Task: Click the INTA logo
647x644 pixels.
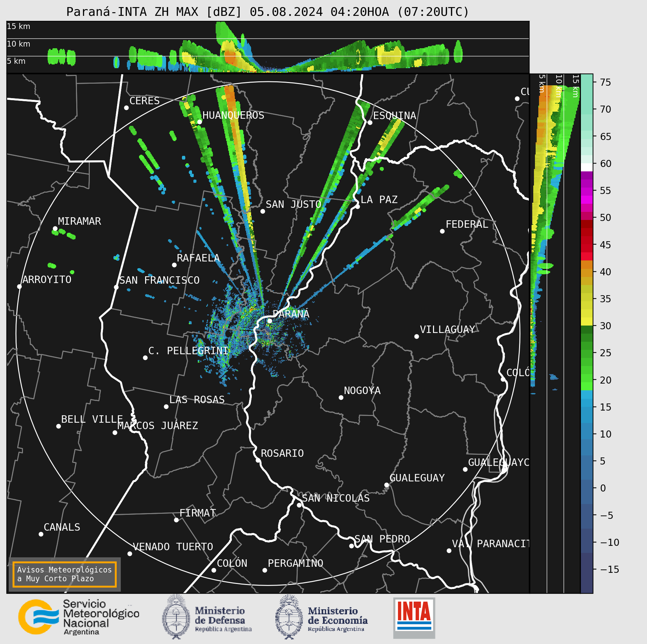Action: click(x=414, y=618)
